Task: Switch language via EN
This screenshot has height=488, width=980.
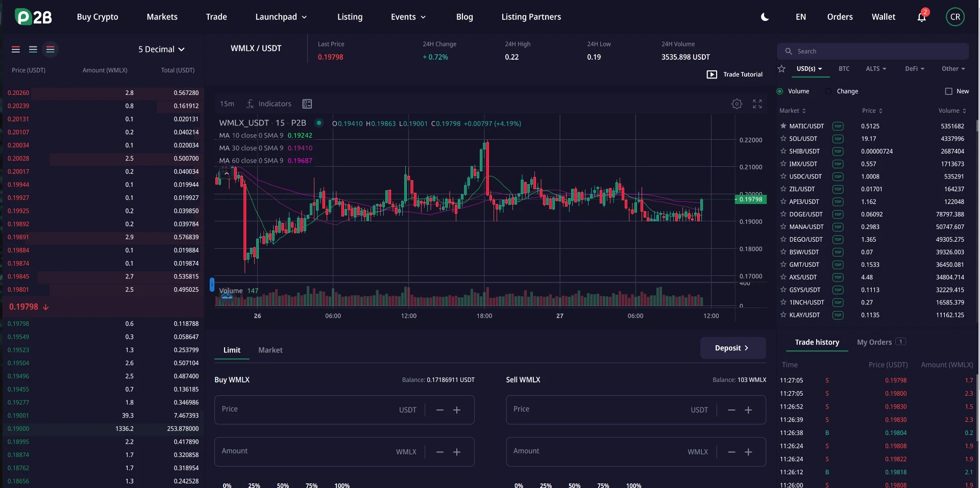Action: [x=801, y=17]
